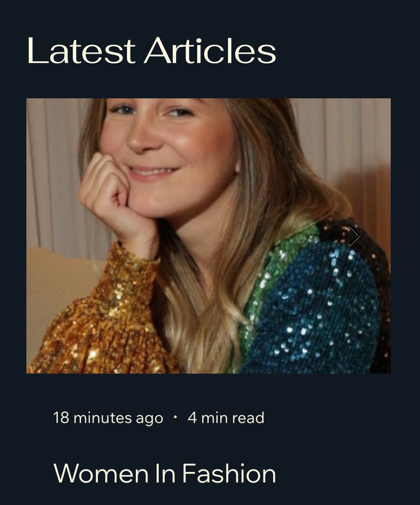Click the 18 minutes ago timestamp
Viewport: 420px width, 505px height.
(108, 418)
